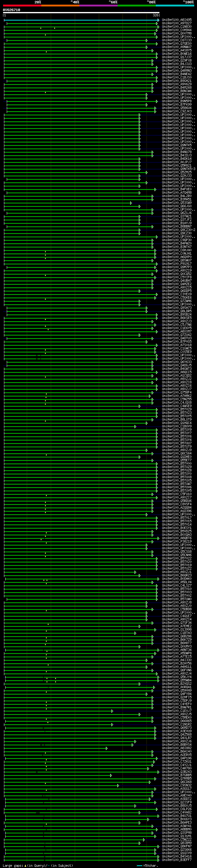
Task: Select hit label UniRef100_Q7QEG0
Action: pos(177,43)
